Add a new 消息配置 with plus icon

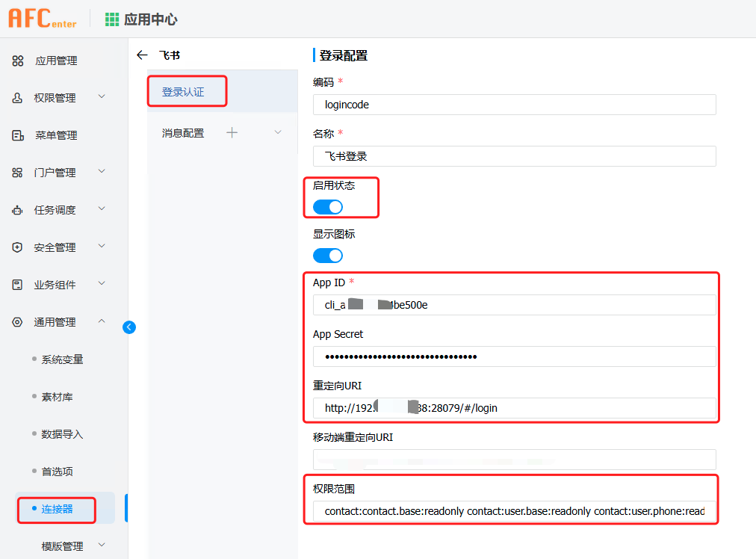tap(232, 132)
